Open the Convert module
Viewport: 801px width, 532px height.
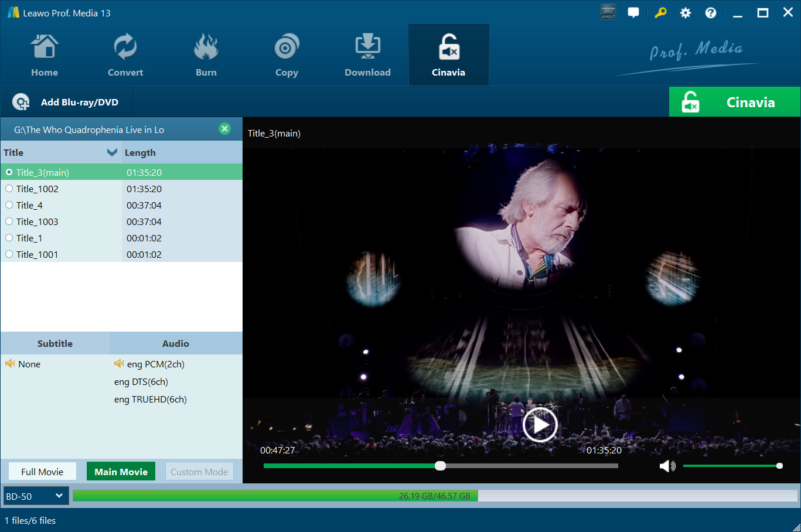[x=125, y=56]
